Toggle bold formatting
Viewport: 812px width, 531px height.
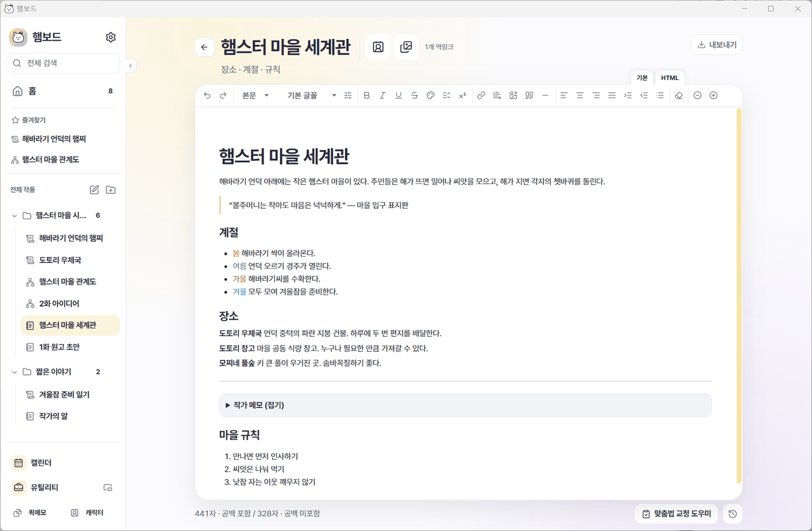[x=367, y=96]
